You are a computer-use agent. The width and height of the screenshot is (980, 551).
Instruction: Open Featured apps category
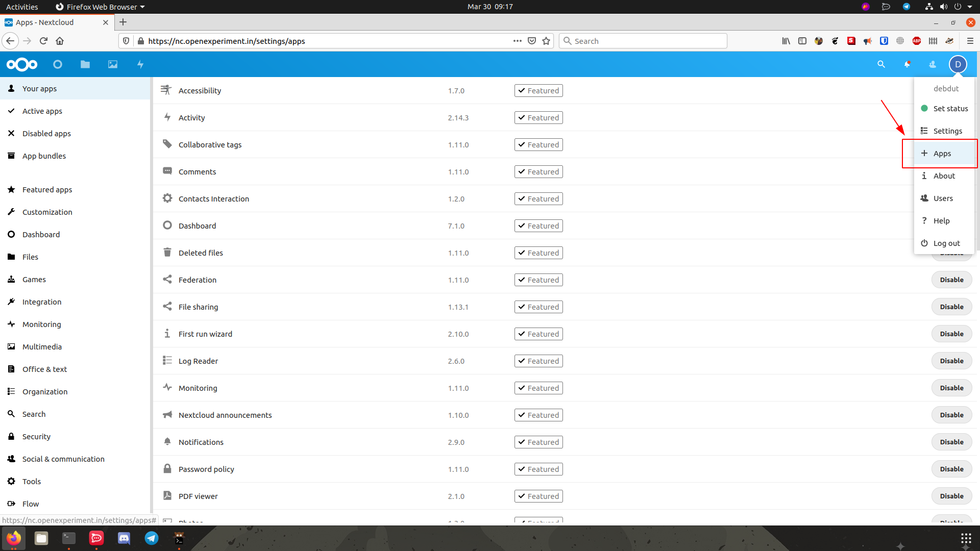(75, 189)
